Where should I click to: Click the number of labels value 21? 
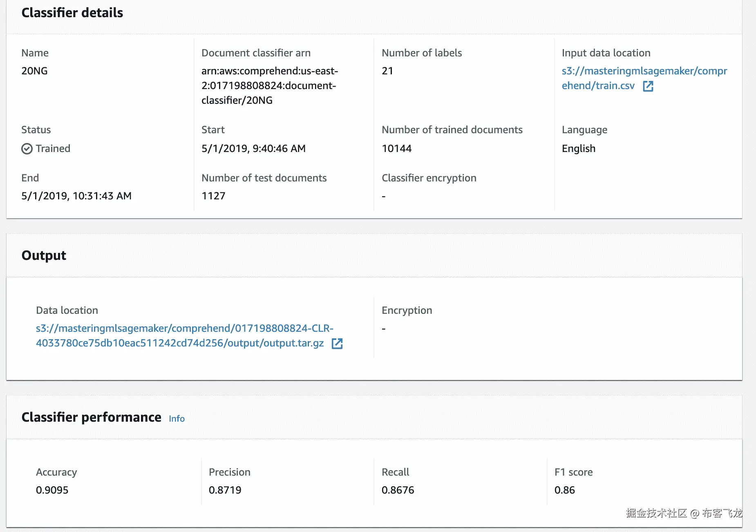coord(387,71)
